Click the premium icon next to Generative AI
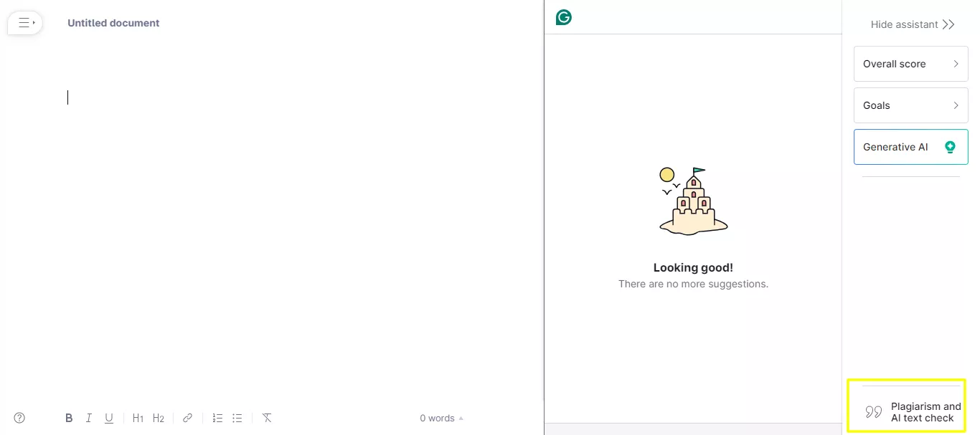This screenshot has height=435, width=980. pos(950,146)
